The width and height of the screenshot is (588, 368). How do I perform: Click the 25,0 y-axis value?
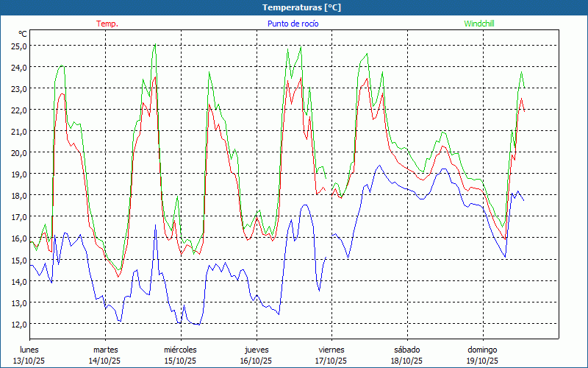coord(19,46)
